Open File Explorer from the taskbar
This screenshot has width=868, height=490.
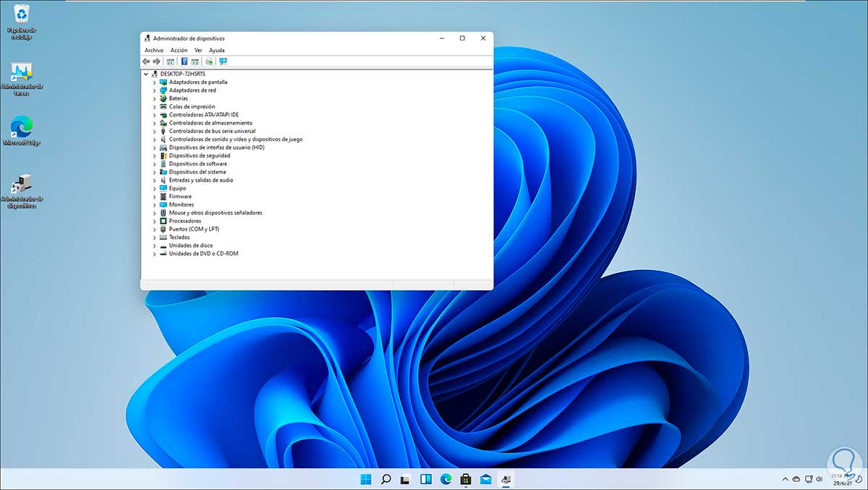tap(405, 478)
